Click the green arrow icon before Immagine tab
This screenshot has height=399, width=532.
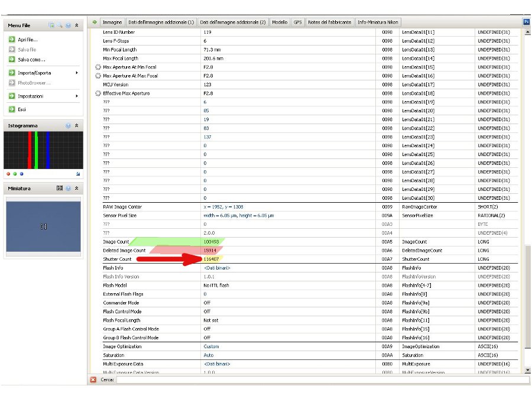[93, 22]
